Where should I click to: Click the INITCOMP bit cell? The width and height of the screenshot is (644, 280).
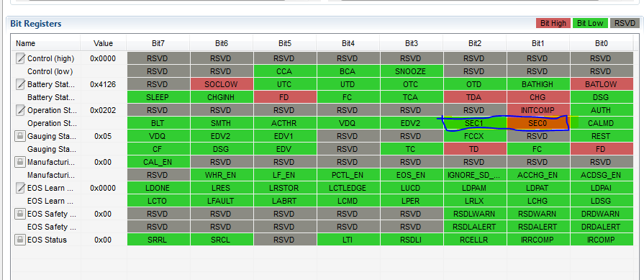538,110
